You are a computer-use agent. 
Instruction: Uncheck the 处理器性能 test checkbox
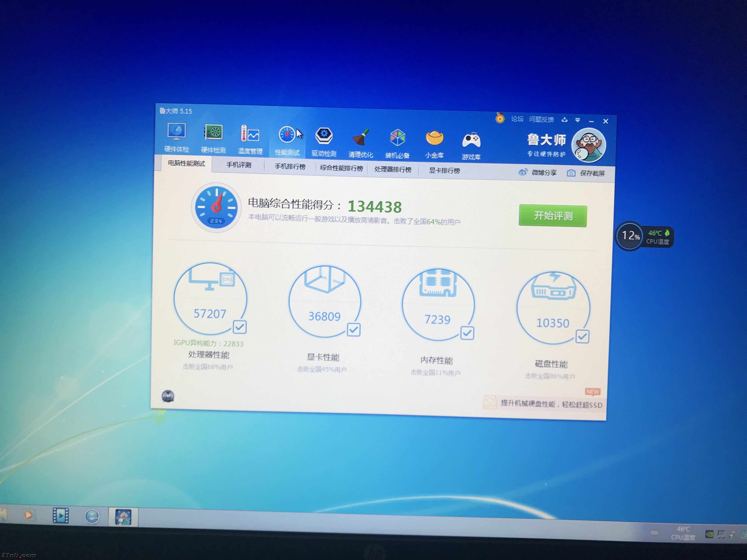(240, 327)
